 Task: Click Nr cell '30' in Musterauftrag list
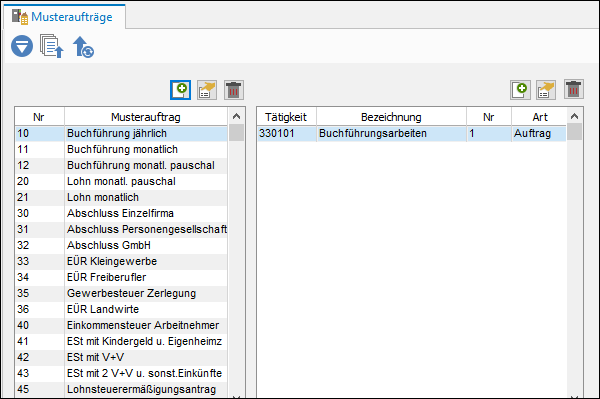tap(40, 213)
